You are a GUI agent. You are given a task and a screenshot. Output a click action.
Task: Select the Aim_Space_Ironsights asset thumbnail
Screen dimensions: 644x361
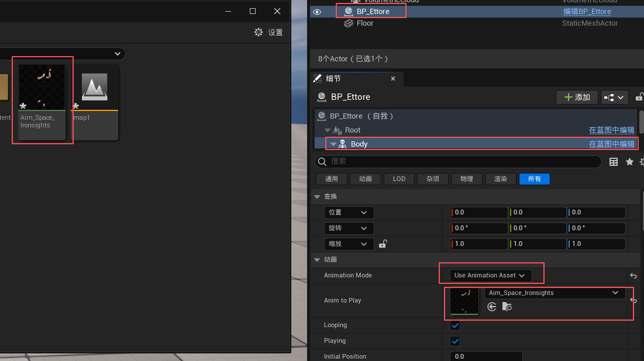click(42, 88)
